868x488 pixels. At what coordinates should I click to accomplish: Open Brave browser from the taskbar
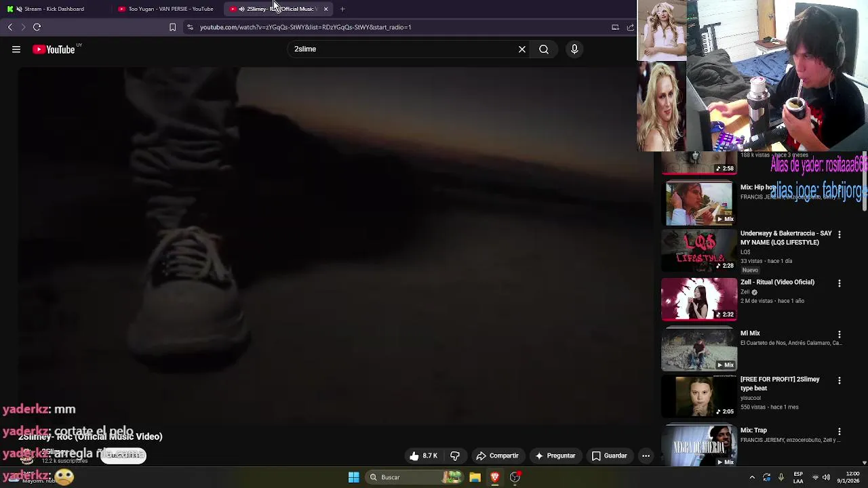(x=494, y=477)
